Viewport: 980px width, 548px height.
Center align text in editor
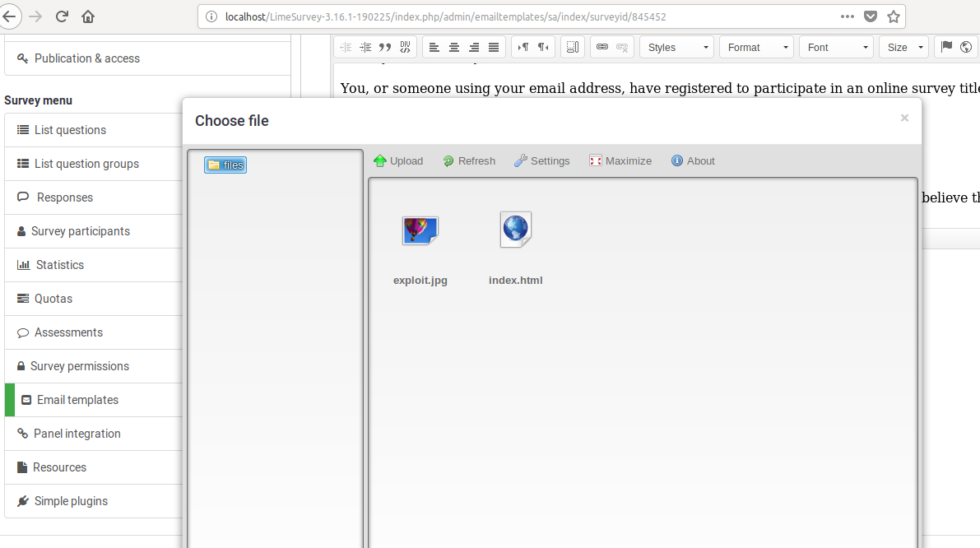point(454,48)
